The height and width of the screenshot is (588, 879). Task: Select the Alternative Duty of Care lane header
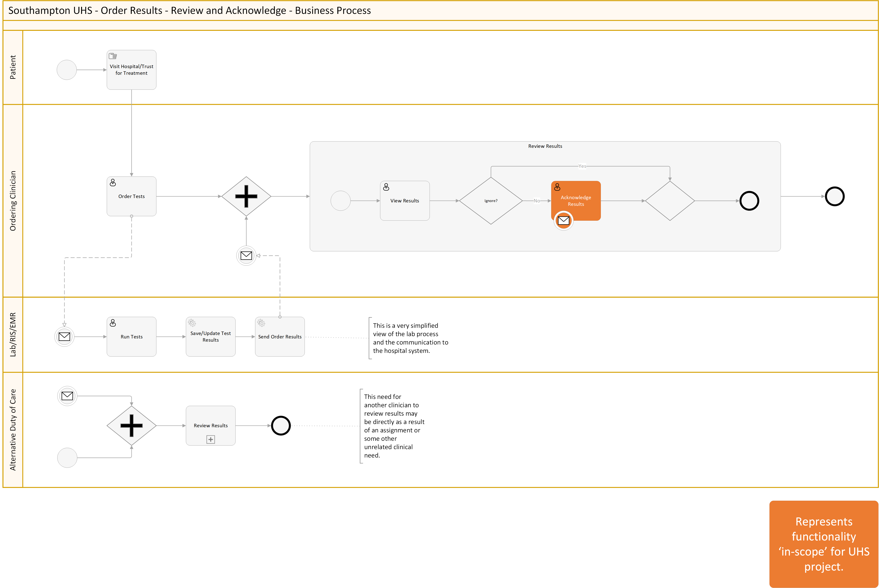13,430
